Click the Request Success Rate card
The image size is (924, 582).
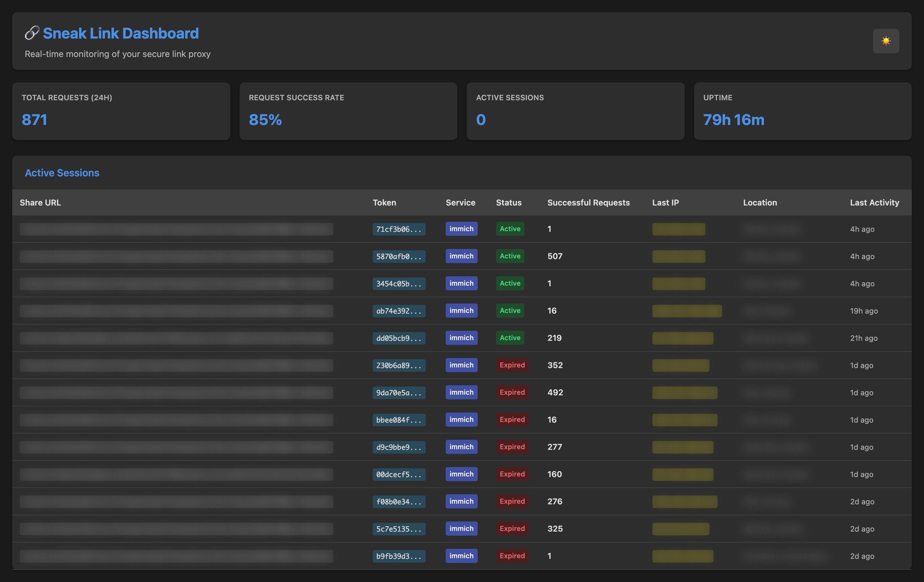348,111
